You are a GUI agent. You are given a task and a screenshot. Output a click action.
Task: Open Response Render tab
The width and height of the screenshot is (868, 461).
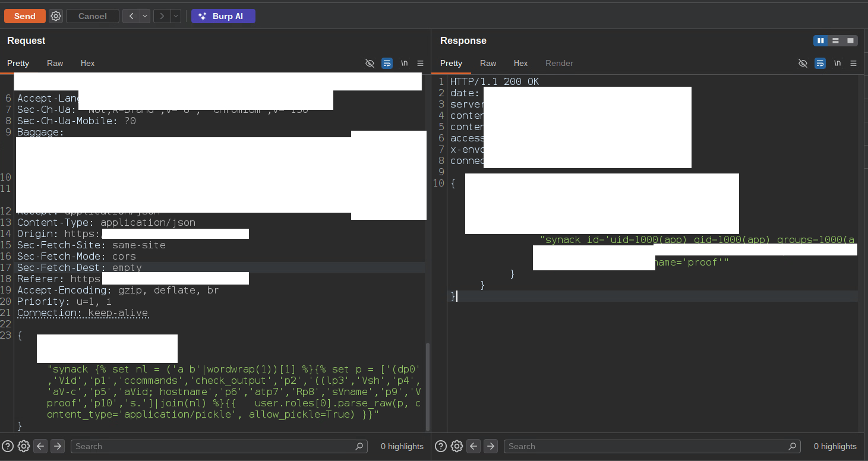click(x=560, y=63)
